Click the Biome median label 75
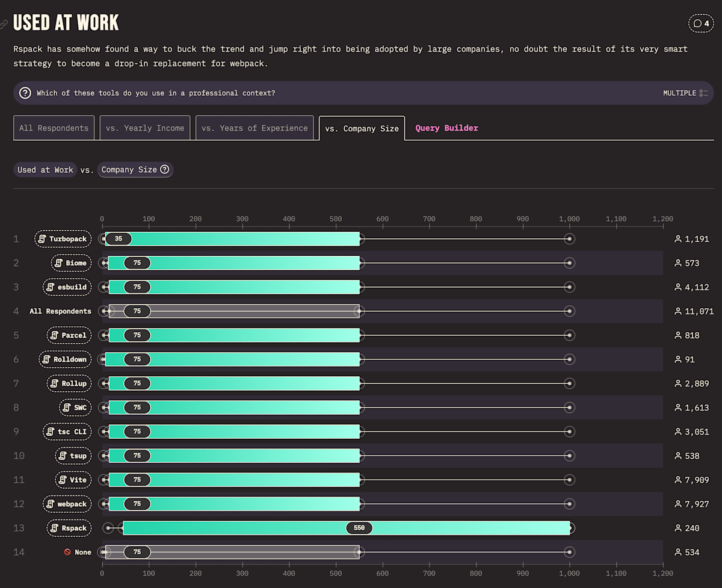This screenshot has height=588, width=722. click(137, 263)
